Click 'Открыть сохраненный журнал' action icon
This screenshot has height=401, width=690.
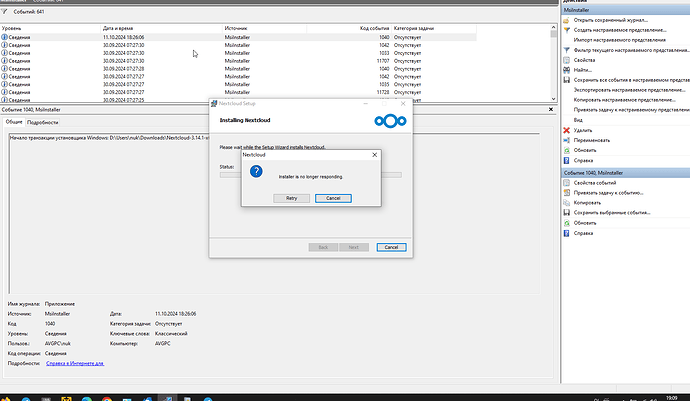click(567, 20)
